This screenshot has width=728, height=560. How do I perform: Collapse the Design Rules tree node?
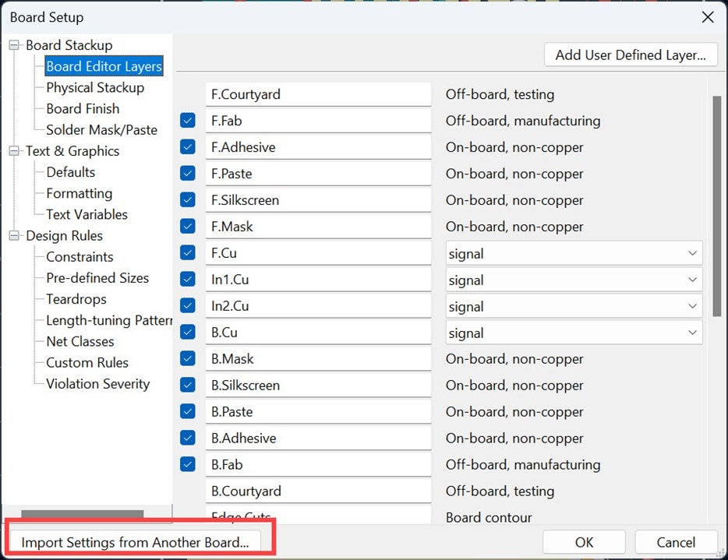point(14,236)
